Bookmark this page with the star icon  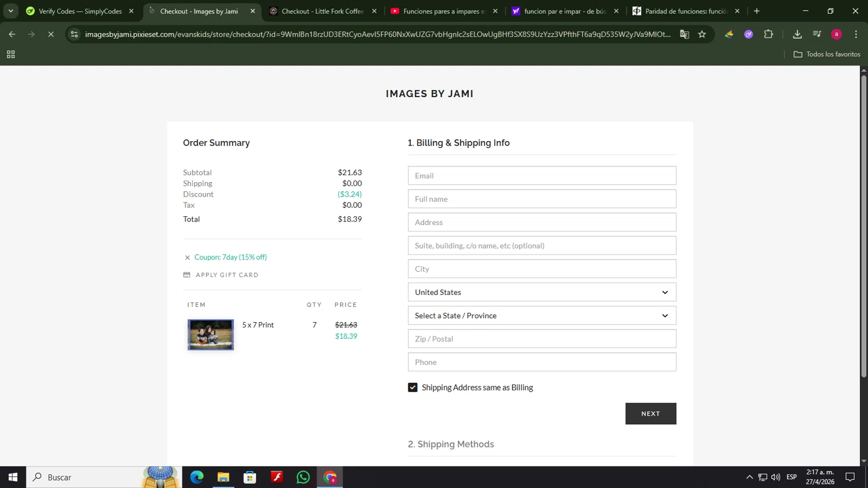click(702, 35)
